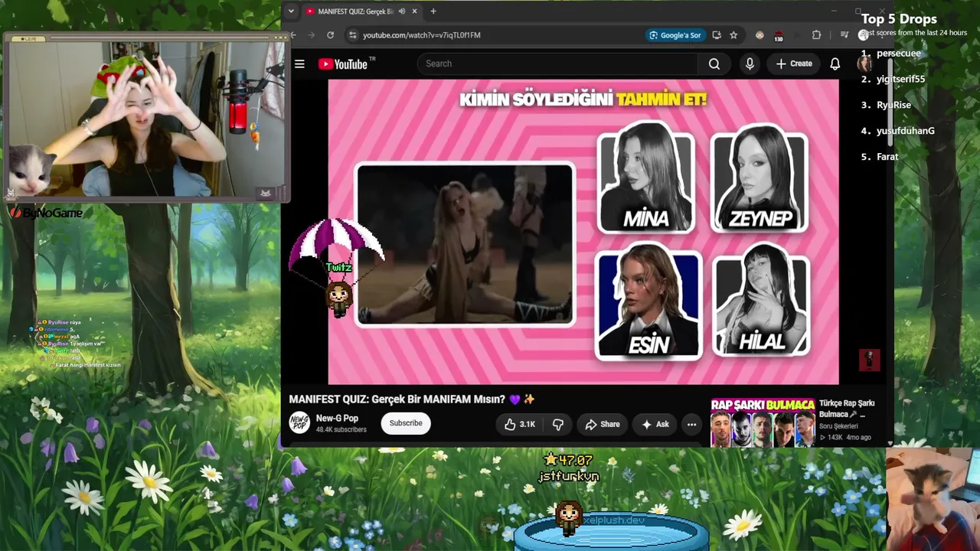Switch to the MANIFEST QUIZ tab

point(355,11)
